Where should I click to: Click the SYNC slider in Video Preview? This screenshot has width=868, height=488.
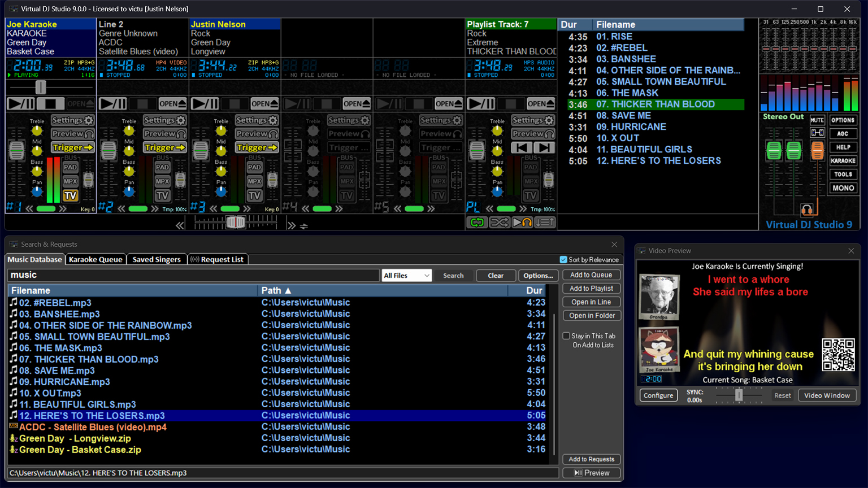739,395
